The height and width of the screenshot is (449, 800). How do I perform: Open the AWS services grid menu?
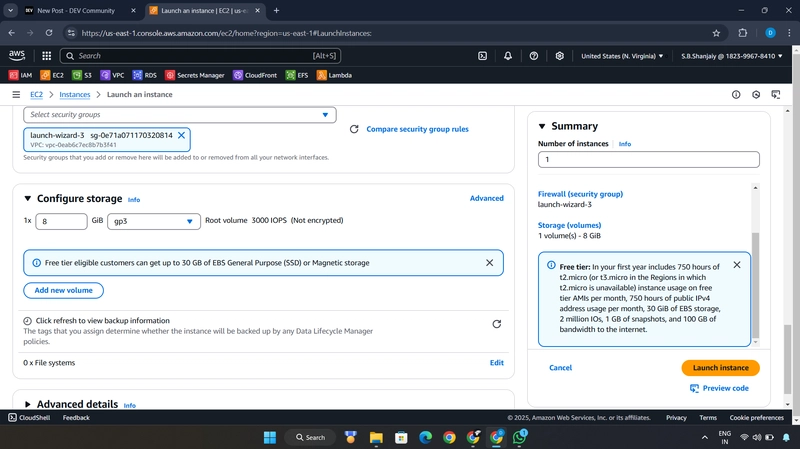pyautogui.click(x=46, y=56)
